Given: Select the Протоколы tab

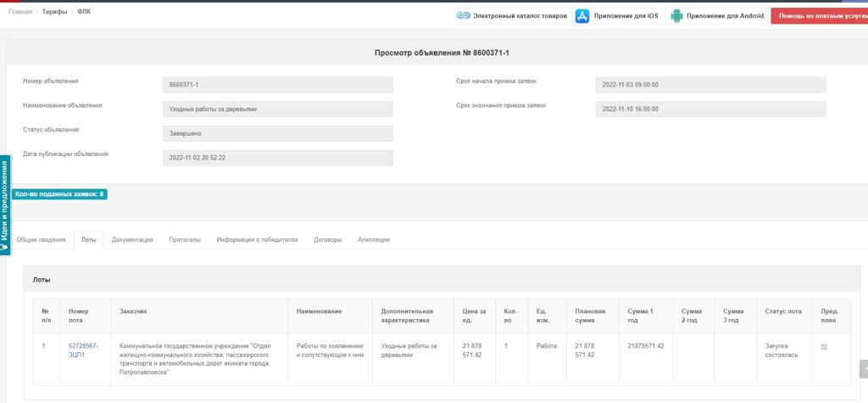Looking at the screenshot, I should (185, 240).
